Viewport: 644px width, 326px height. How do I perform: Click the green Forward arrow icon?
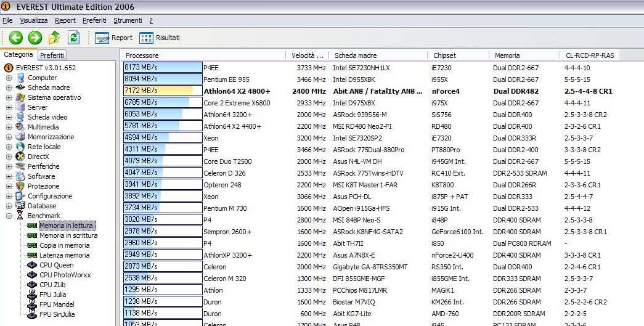point(35,38)
